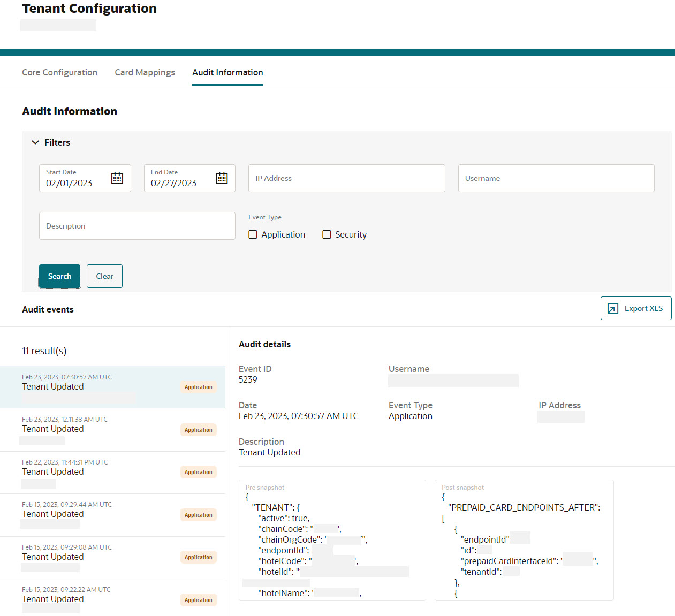Clear all filter values

click(x=104, y=276)
